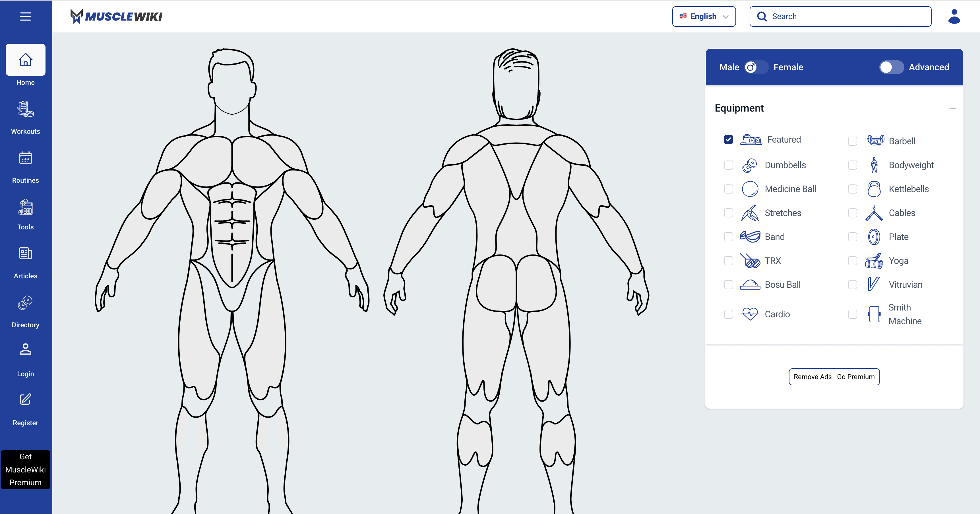Open the Routines calendar icon
980x514 pixels.
(x=26, y=158)
